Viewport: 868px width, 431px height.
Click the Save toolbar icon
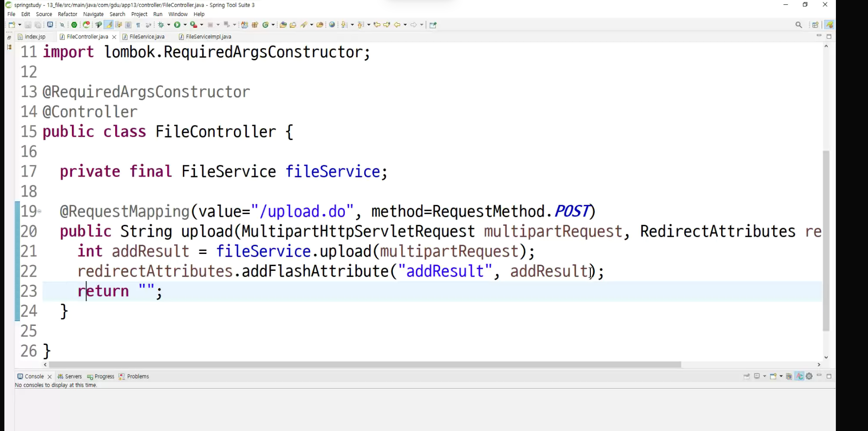[28, 25]
